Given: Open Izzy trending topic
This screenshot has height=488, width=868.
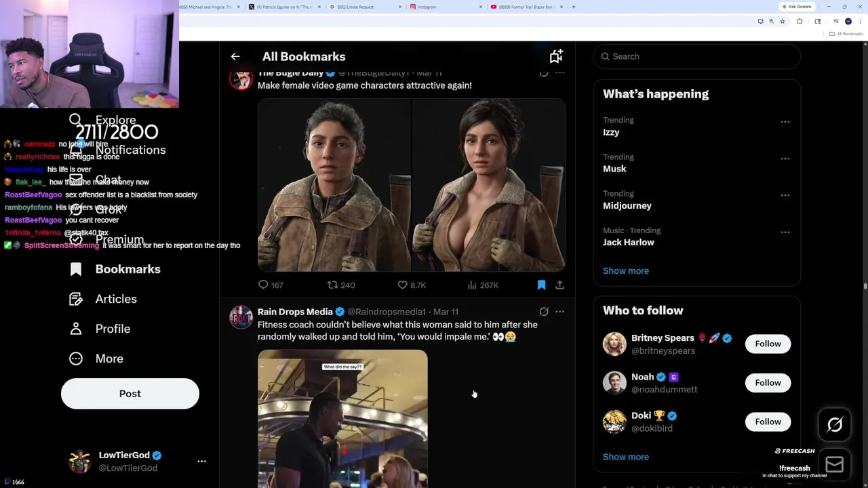Looking at the screenshot, I should coord(611,132).
